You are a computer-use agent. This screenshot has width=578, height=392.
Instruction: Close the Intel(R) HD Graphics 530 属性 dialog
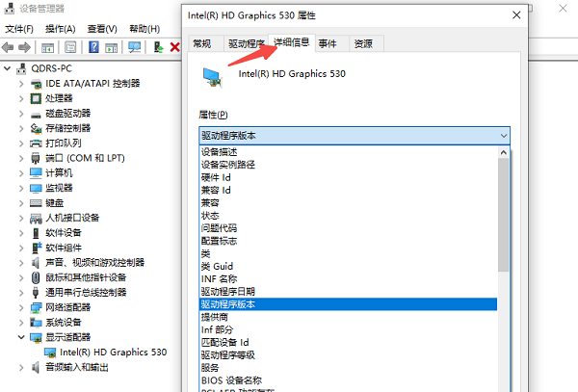pyautogui.click(x=516, y=15)
